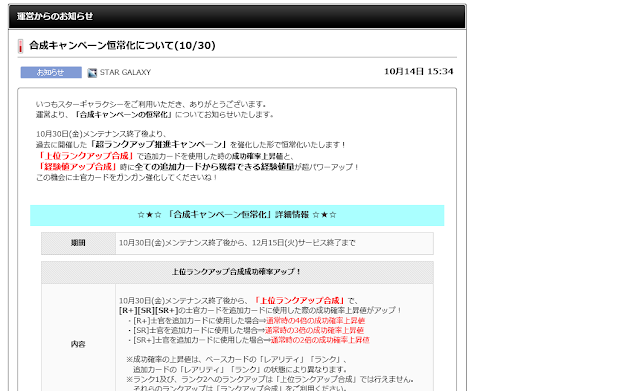Screen dimensions: 640x391
Task: Click the red exclamation marker beside the title
Action: click(x=20, y=46)
